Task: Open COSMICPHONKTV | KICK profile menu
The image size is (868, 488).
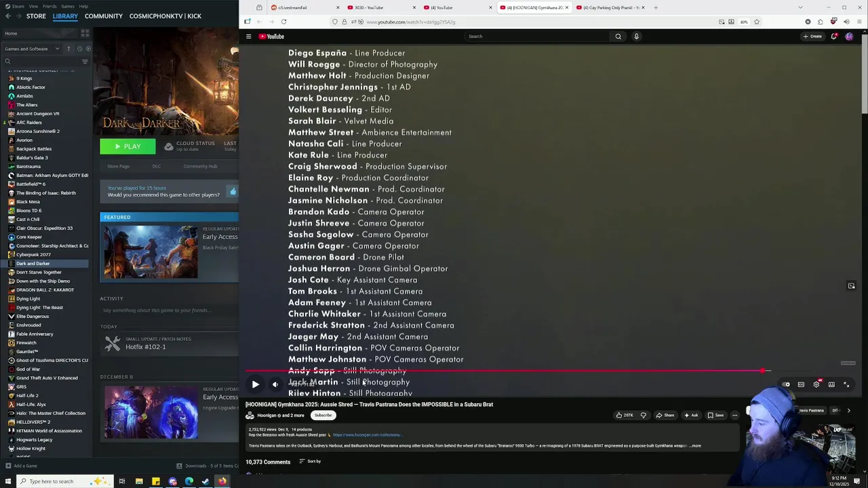Action: click(x=165, y=16)
